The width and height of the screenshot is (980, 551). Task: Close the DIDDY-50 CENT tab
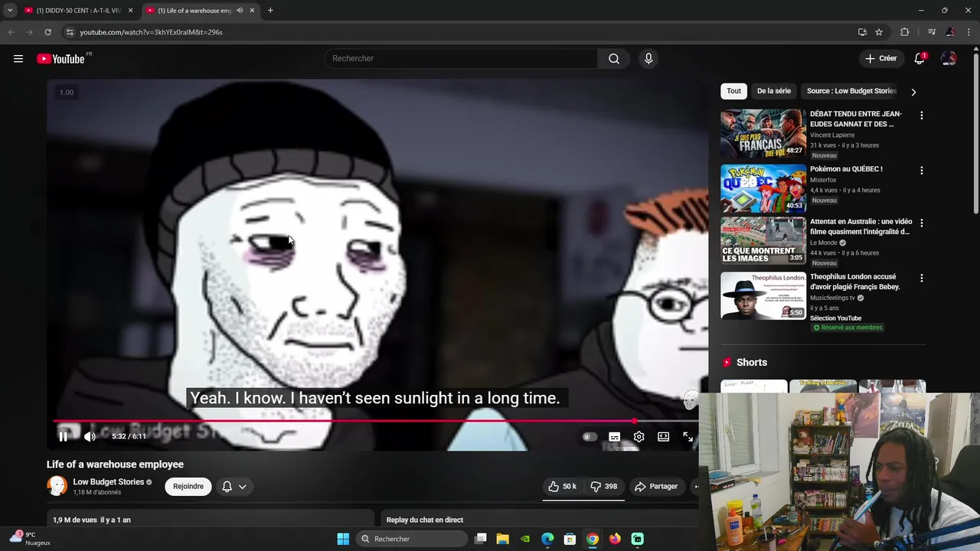coord(130,11)
